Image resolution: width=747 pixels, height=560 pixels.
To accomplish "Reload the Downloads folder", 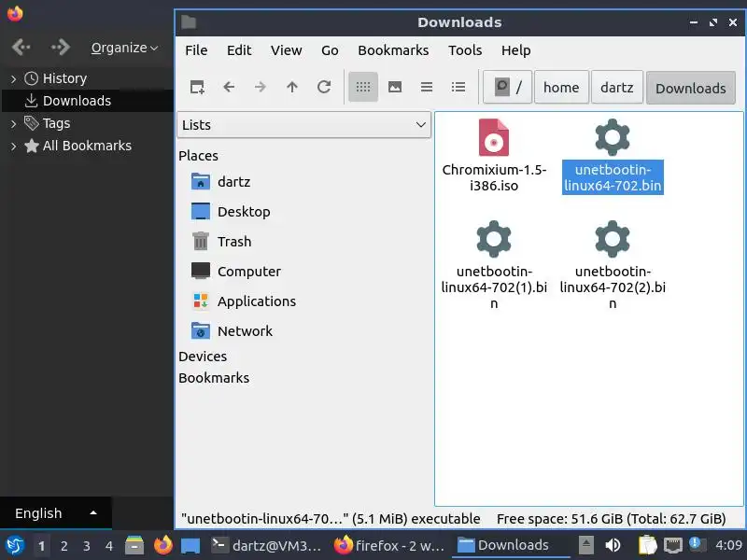I will point(324,87).
